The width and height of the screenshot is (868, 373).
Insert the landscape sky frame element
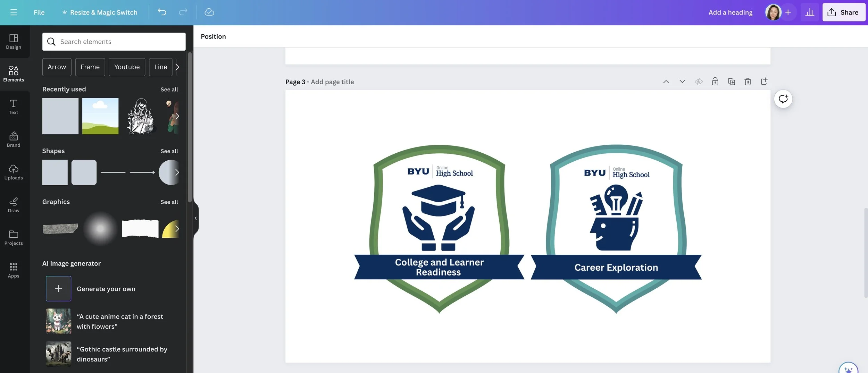coord(100,116)
